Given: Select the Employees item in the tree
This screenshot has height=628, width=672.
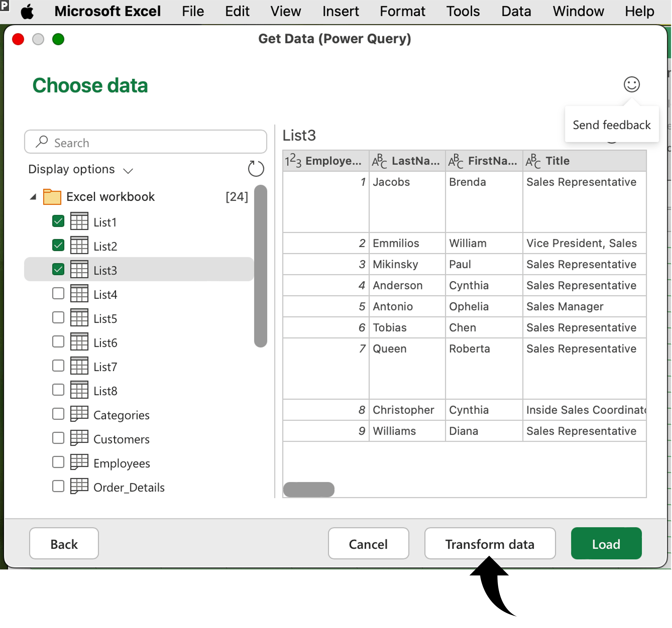Looking at the screenshot, I should pyautogui.click(x=121, y=463).
